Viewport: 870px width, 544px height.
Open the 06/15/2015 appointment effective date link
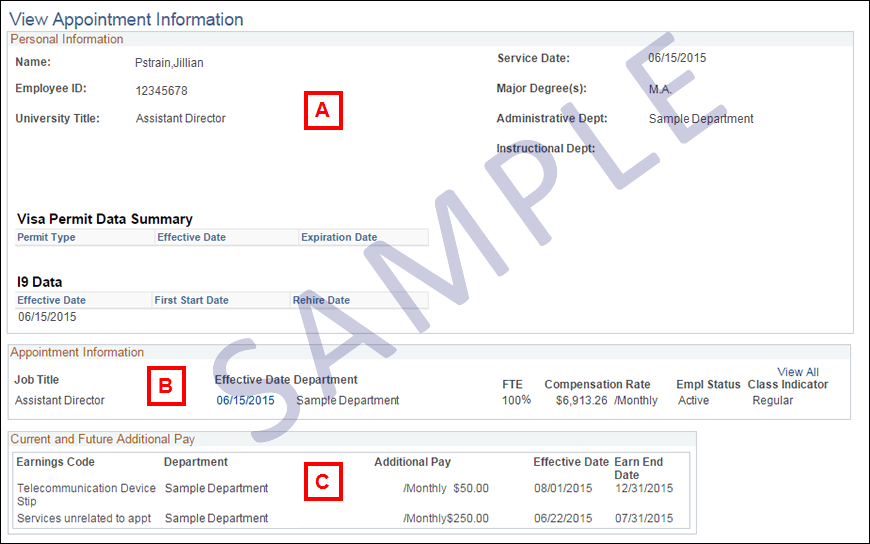point(245,400)
